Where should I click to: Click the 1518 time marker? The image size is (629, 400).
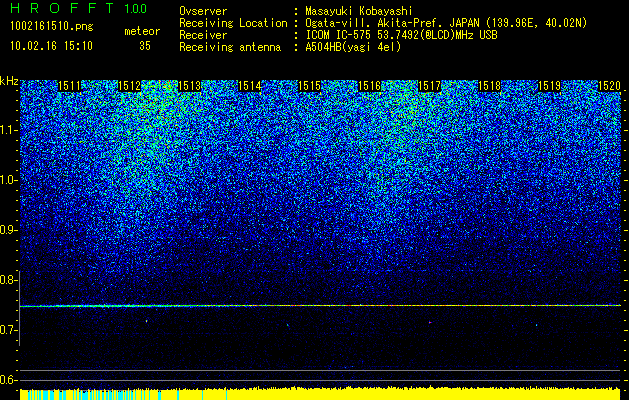489,86
